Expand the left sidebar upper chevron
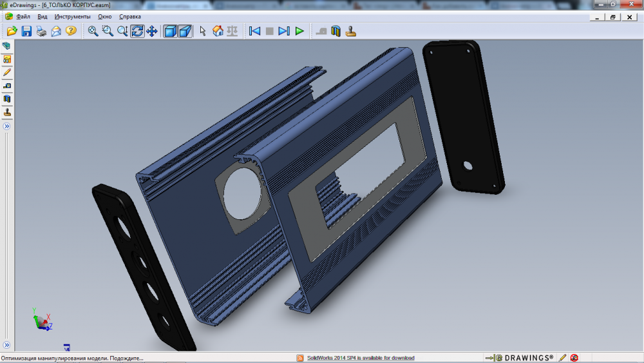The width and height of the screenshot is (644, 363). (x=6, y=126)
